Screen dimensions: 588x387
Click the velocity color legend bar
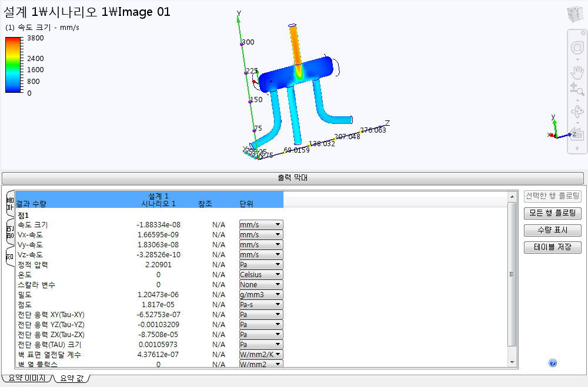coord(13,65)
